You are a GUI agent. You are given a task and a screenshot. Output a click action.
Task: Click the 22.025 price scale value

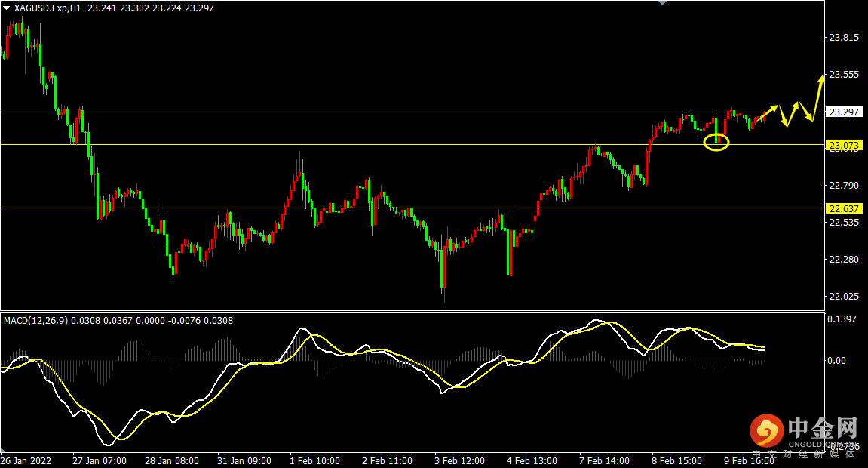click(x=844, y=296)
